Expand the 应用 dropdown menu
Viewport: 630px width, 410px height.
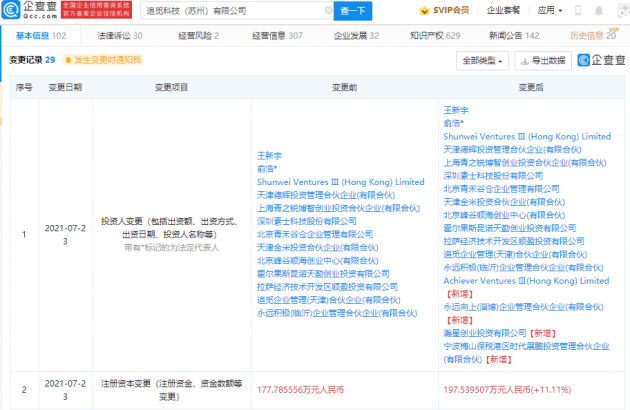[x=550, y=10]
